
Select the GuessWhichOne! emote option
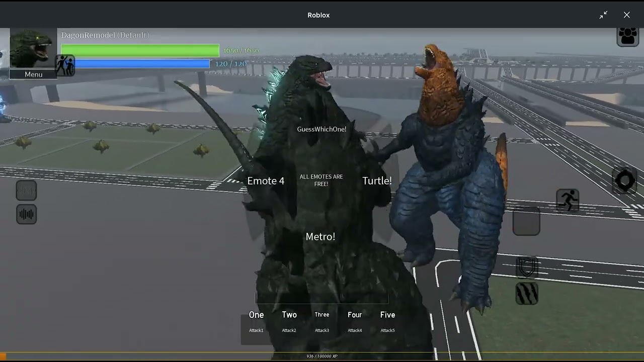[321, 129]
